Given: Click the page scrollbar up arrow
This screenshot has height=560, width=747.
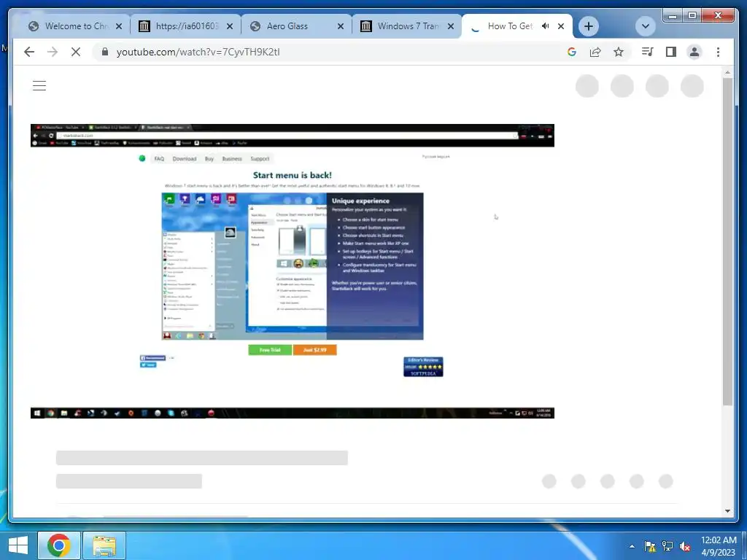Looking at the screenshot, I should click(x=727, y=72).
